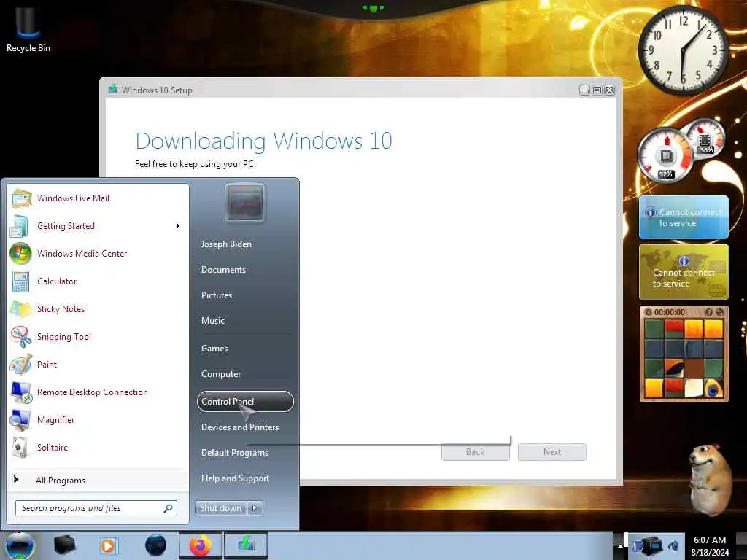Open Control Panel
The width and height of the screenshot is (747, 560).
[245, 402]
